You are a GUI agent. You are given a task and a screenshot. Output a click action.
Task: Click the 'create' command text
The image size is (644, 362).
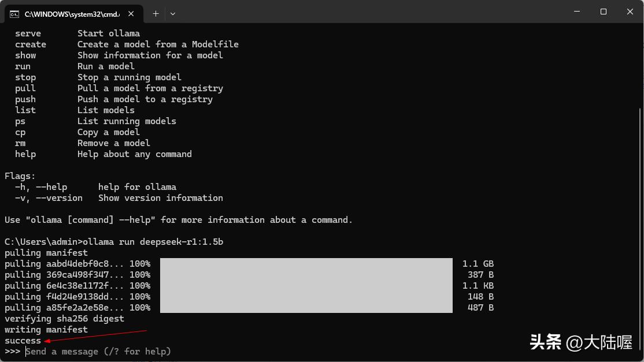click(x=31, y=44)
